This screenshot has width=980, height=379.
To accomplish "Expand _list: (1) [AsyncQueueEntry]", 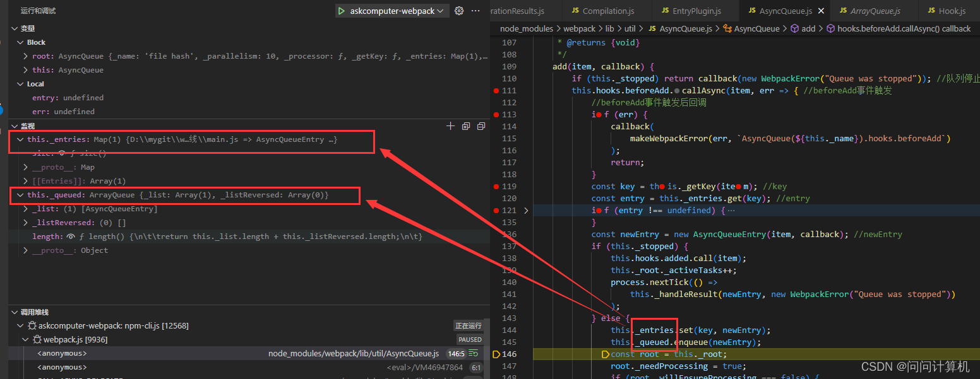I will tap(26, 209).
